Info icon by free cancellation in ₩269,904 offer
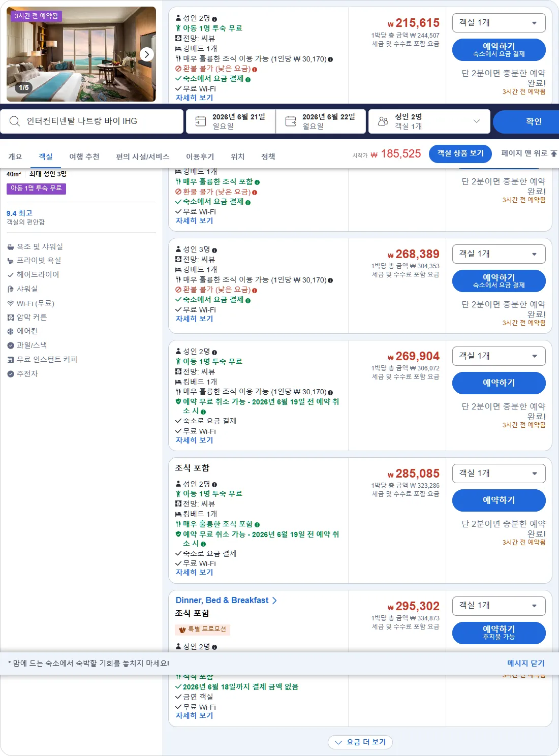 203,412
